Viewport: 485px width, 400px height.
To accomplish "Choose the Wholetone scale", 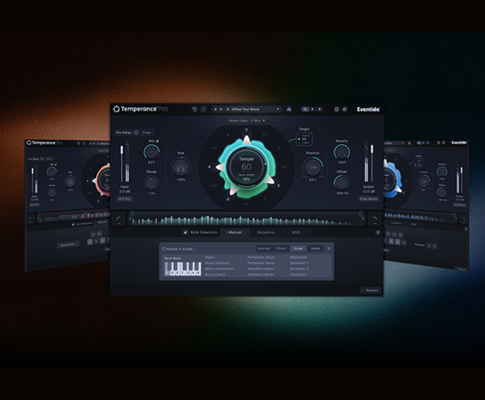I will pos(299,257).
